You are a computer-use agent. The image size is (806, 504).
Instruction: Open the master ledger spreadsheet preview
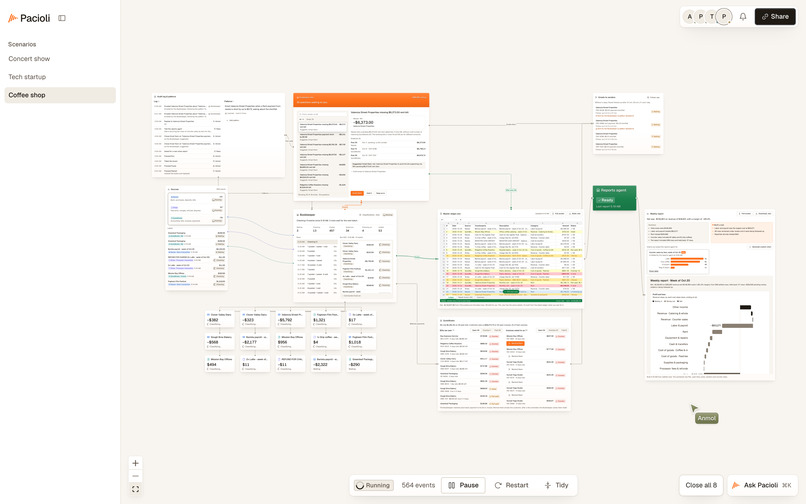[511, 259]
